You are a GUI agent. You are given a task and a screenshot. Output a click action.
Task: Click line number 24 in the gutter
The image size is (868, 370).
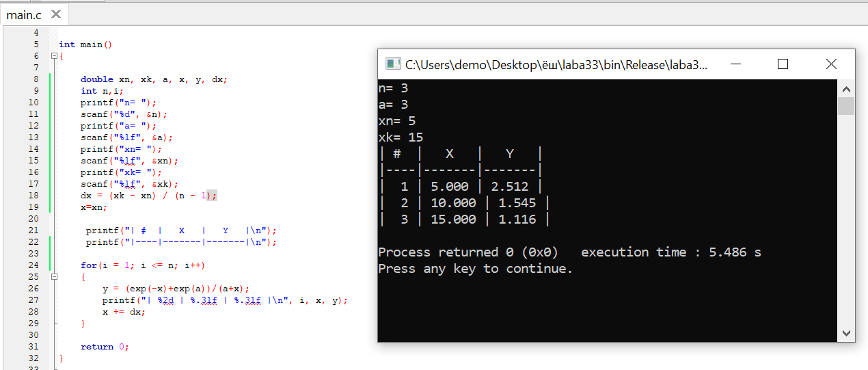[34, 265]
